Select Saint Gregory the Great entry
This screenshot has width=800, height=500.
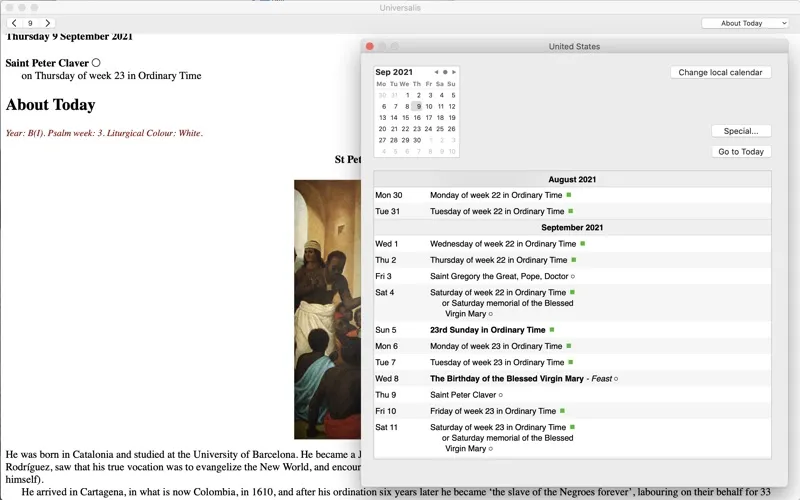coord(499,276)
